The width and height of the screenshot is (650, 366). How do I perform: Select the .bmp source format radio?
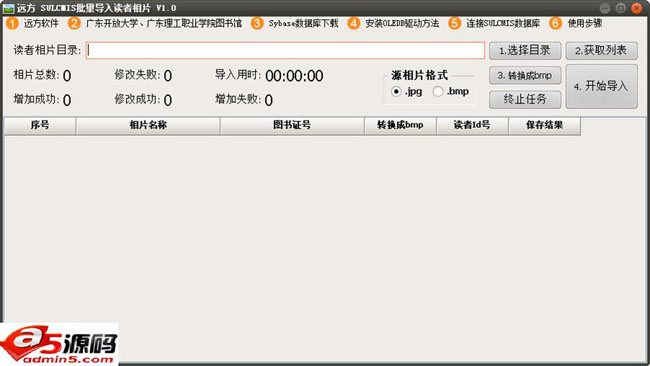tap(438, 91)
